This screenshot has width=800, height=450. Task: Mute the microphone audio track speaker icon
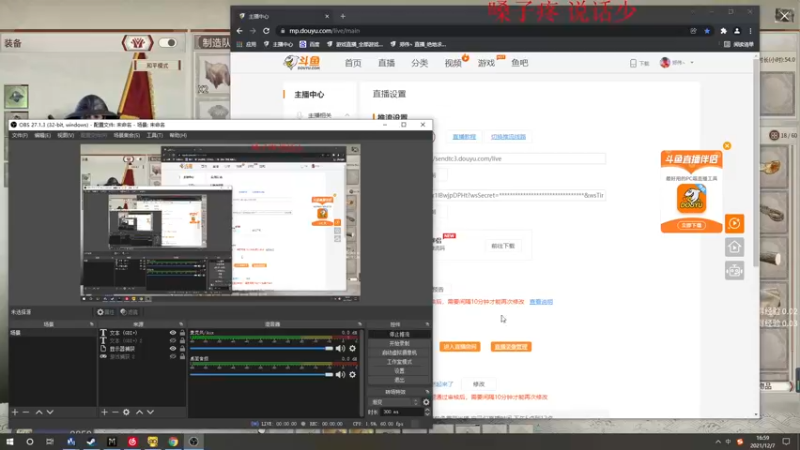[x=340, y=348]
